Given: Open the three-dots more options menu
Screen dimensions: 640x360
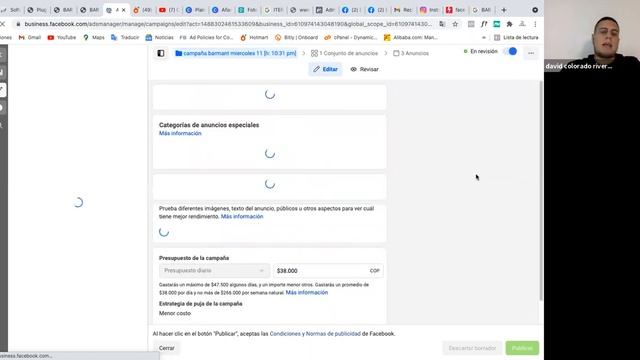Looking at the screenshot, I should (531, 53).
